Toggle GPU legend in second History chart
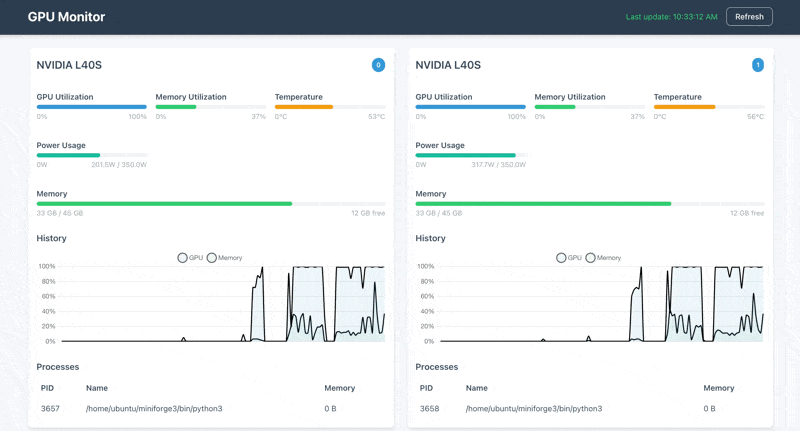The image size is (800, 431). pyautogui.click(x=569, y=258)
